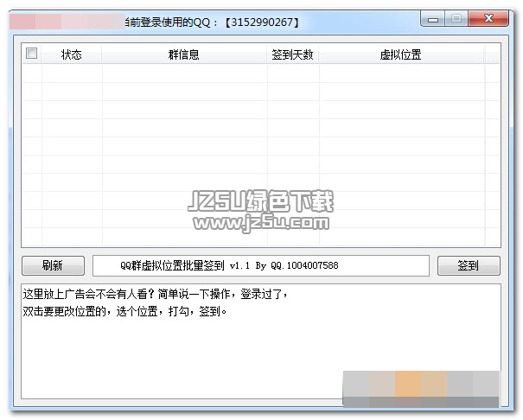Click text line starting with 这里放上广告
The width and height of the screenshot is (523, 420).
[156, 294]
